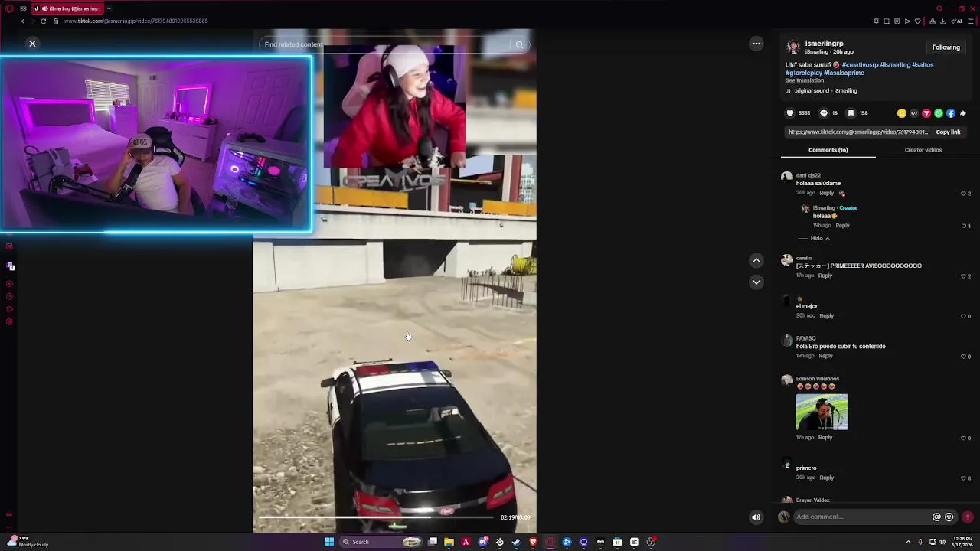Show hidden system tray icons
The image size is (980, 551).
pyautogui.click(x=908, y=542)
